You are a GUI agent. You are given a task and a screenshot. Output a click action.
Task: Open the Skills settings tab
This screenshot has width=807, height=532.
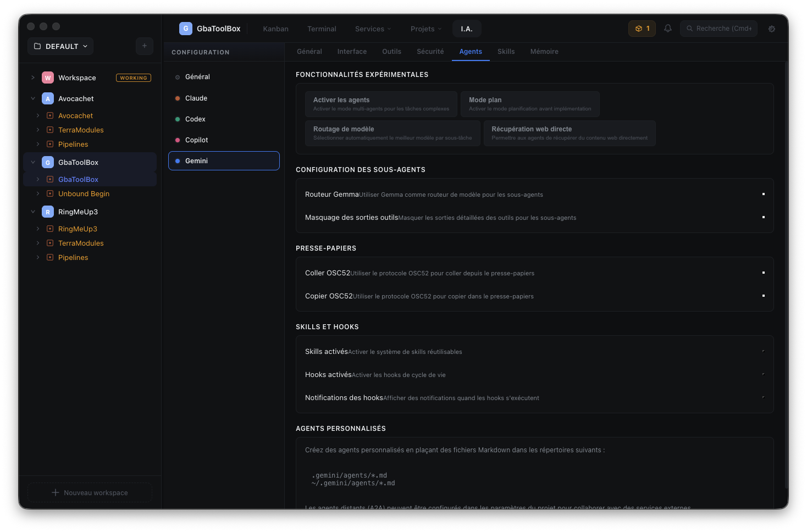(x=506, y=52)
